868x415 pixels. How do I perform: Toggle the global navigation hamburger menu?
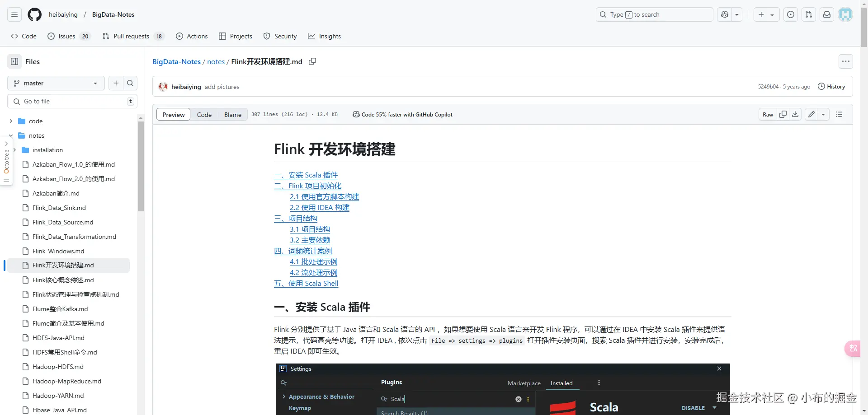[14, 14]
